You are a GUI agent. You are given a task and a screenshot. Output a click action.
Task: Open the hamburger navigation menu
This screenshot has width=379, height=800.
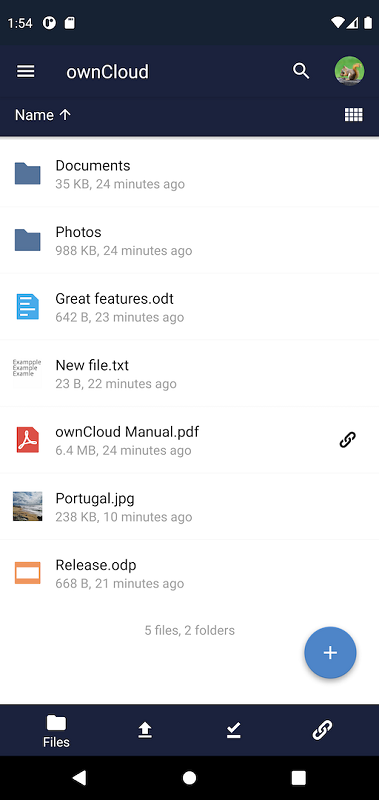[x=26, y=71]
